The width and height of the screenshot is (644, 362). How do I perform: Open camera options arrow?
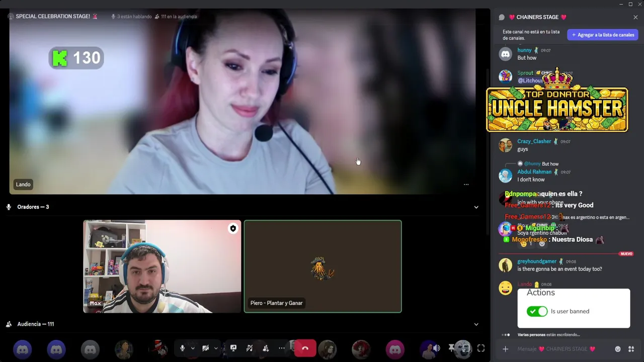(216, 348)
